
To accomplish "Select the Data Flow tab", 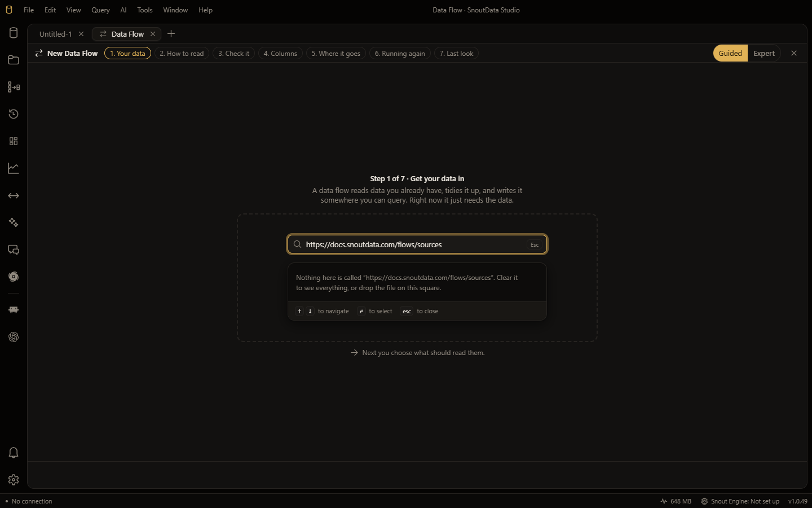I will pyautogui.click(x=127, y=34).
